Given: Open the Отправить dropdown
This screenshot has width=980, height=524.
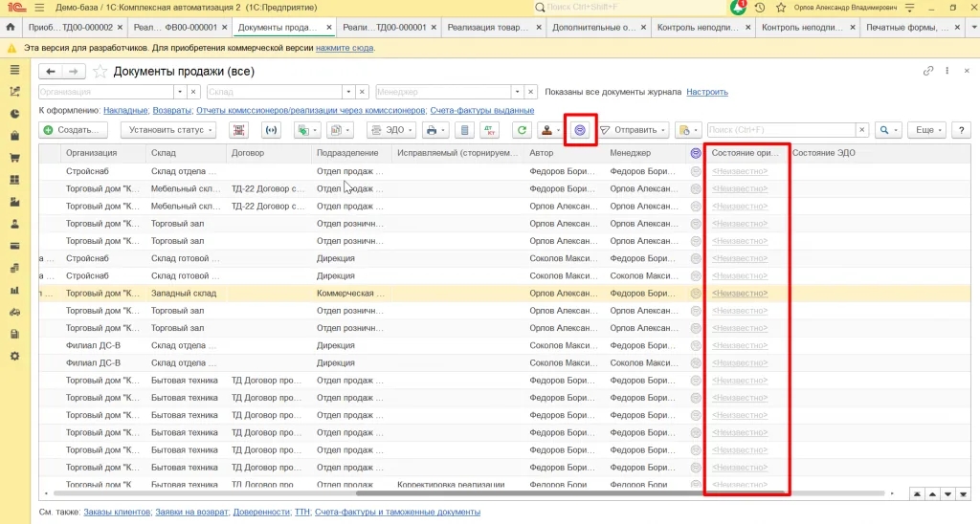Looking at the screenshot, I should [x=634, y=130].
